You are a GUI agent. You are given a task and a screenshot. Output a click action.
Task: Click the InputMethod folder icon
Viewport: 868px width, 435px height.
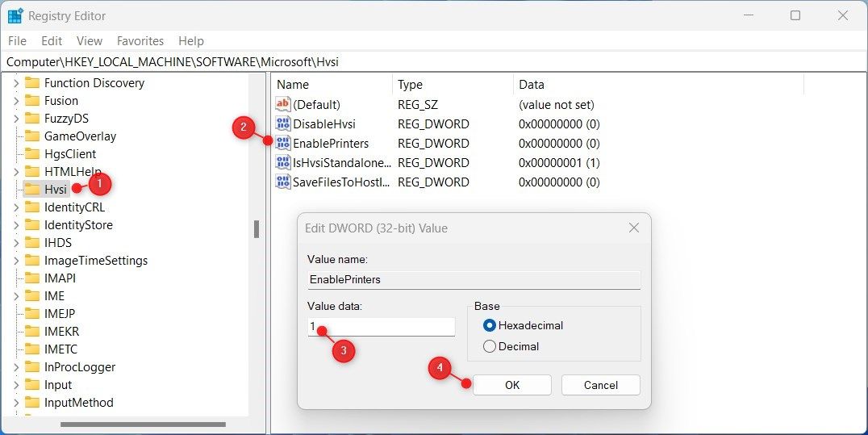[x=32, y=402]
